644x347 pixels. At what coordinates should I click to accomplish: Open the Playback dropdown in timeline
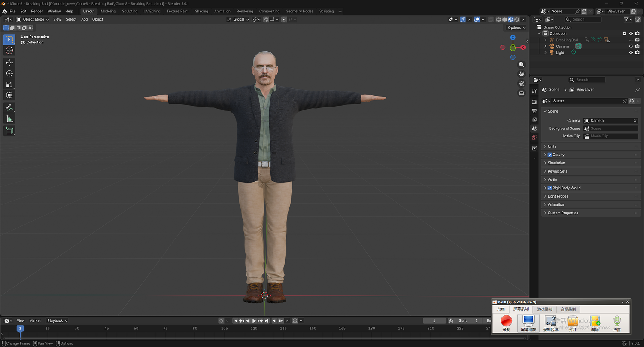tap(57, 321)
